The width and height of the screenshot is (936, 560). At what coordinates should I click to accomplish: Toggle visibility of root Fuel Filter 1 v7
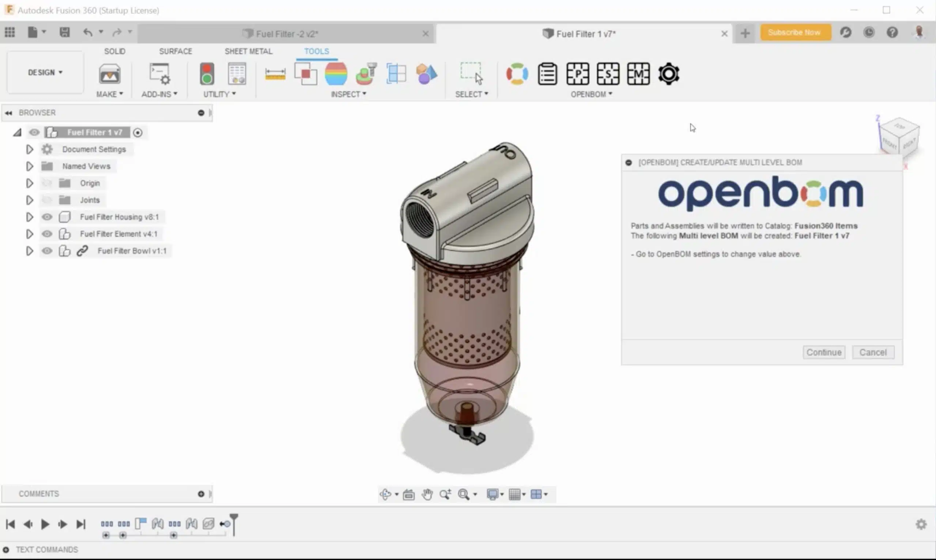(34, 132)
